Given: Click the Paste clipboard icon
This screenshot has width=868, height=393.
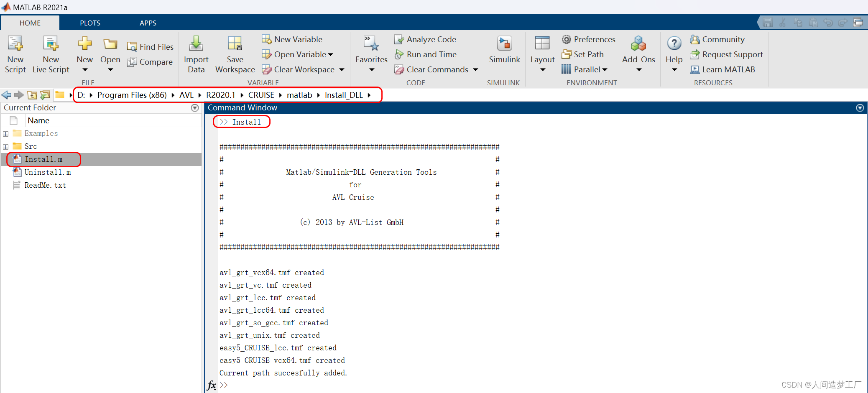Looking at the screenshot, I should pyautogui.click(x=813, y=23).
